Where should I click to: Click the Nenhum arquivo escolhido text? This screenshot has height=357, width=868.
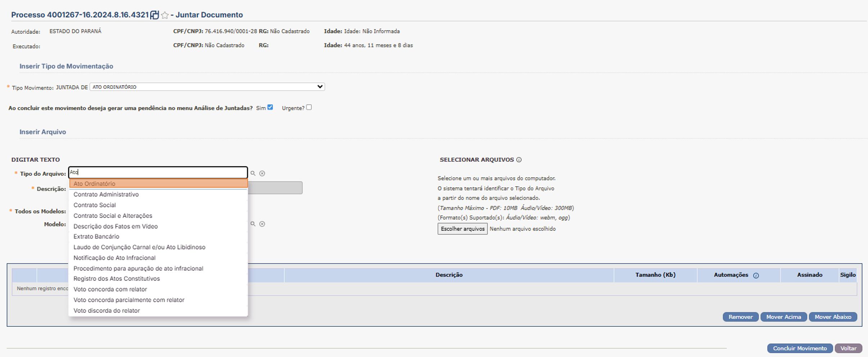click(523, 229)
